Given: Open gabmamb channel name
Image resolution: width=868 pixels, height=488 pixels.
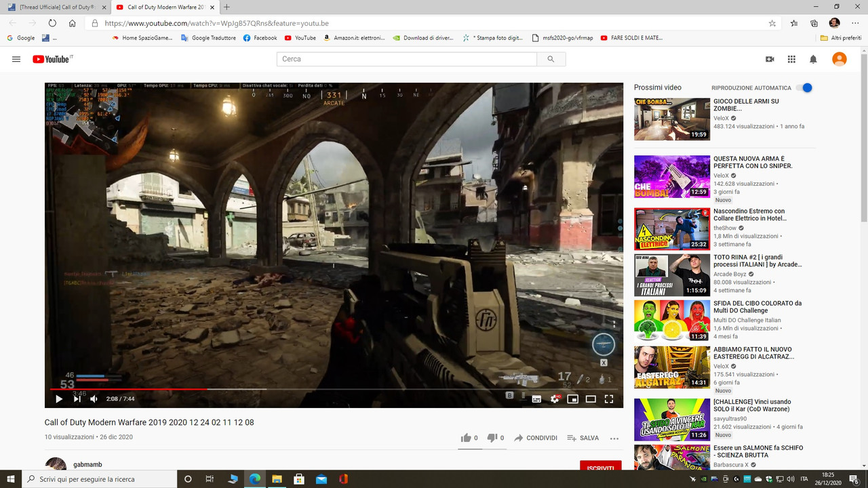Looking at the screenshot, I should pyautogui.click(x=87, y=466).
